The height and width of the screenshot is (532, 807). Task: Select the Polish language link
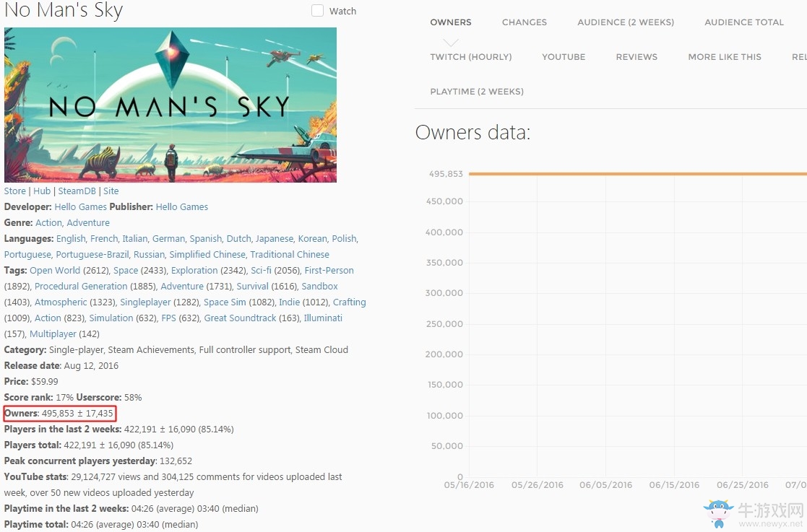click(345, 239)
